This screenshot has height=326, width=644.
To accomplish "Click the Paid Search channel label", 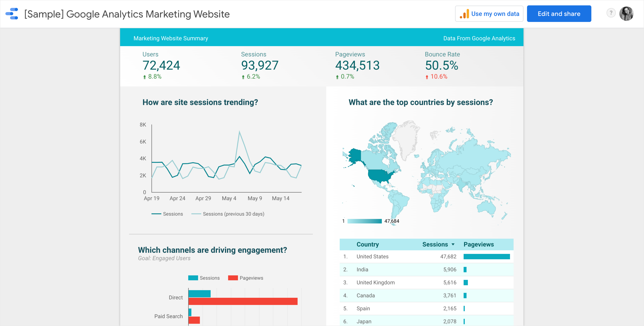I will click(169, 316).
